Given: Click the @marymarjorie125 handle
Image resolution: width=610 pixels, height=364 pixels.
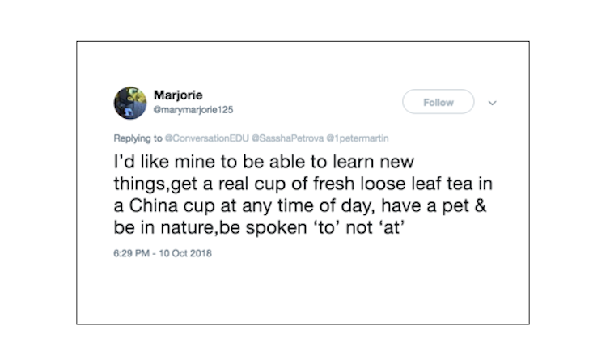Looking at the screenshot, I should click(193, 109).
